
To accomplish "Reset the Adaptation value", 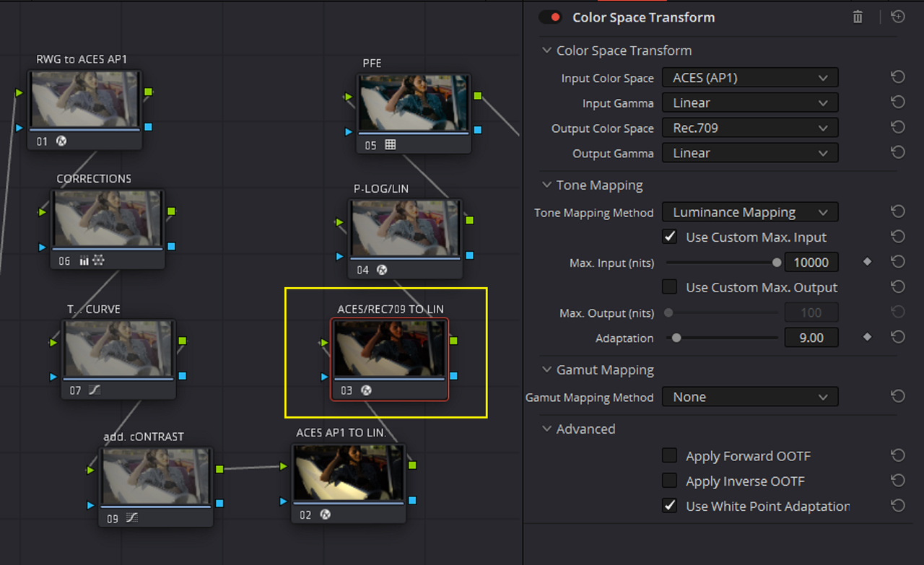I will (x=898, y=337).
